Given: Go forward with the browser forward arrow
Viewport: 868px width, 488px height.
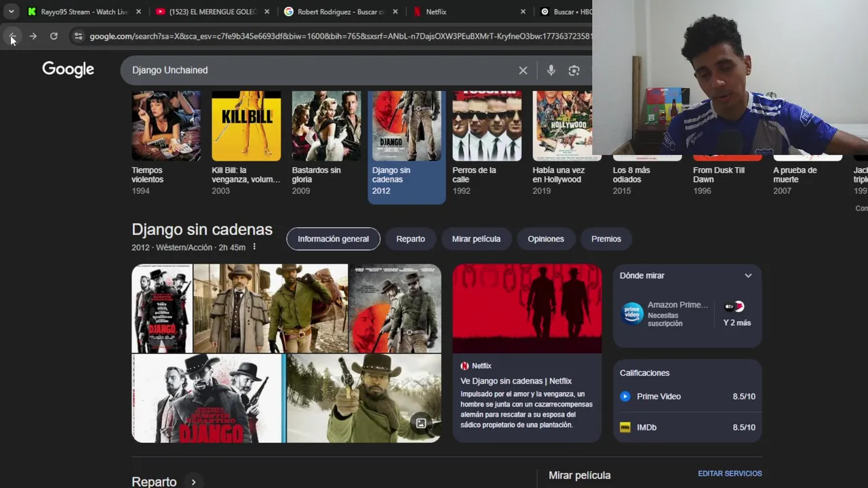Looking at the screenshot, I should (x=33, y=36).
